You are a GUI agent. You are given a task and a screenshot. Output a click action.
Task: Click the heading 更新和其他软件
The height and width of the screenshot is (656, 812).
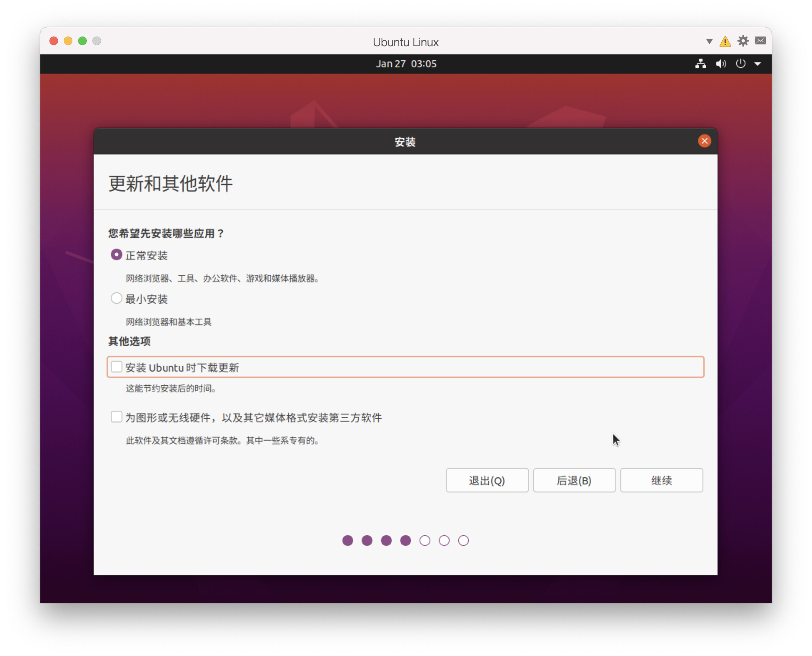click(171, 184)
